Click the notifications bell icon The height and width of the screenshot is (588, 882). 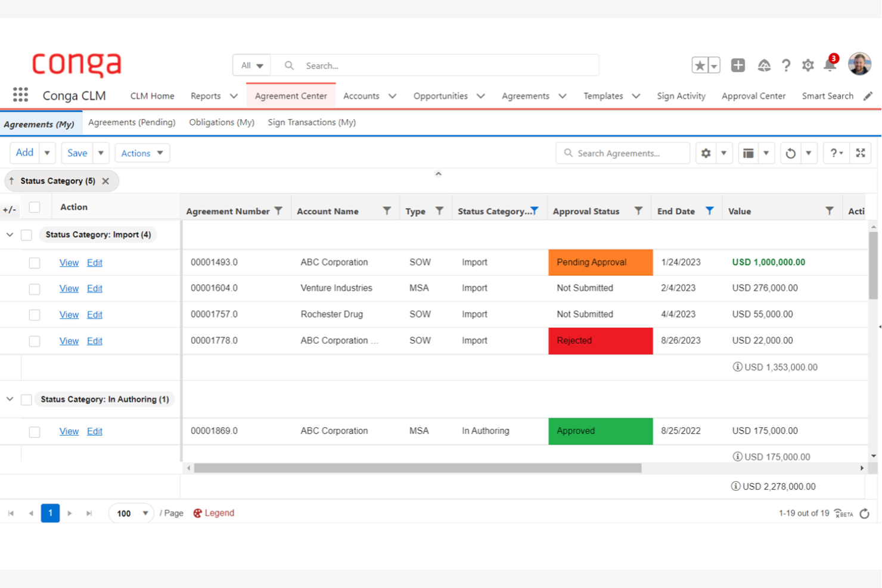[x=830, y=65]
